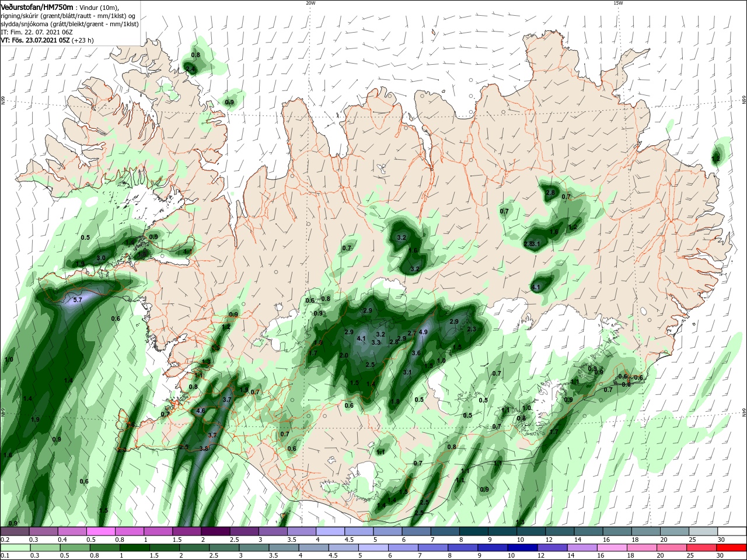This screenshot has width=747, height=560.
Task: Click the 3.3 precipitation value on map
Action: tap(376, 342)
